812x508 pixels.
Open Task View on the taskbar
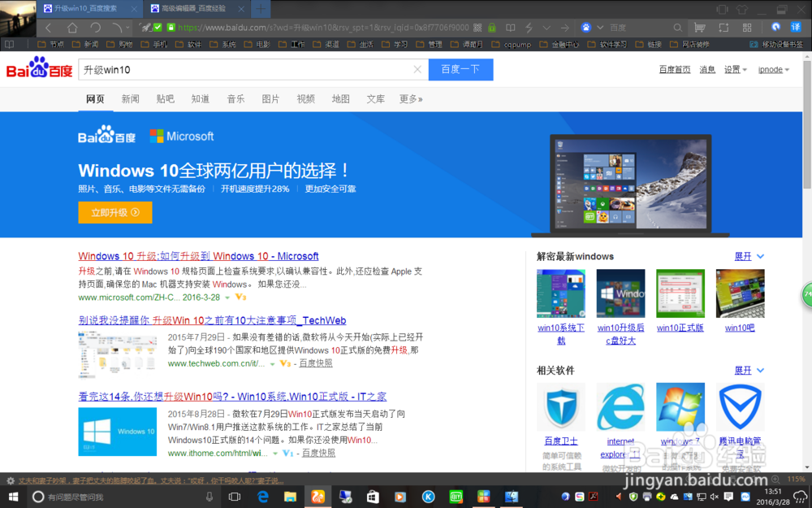pyautogui.click(x=235, y=497)
